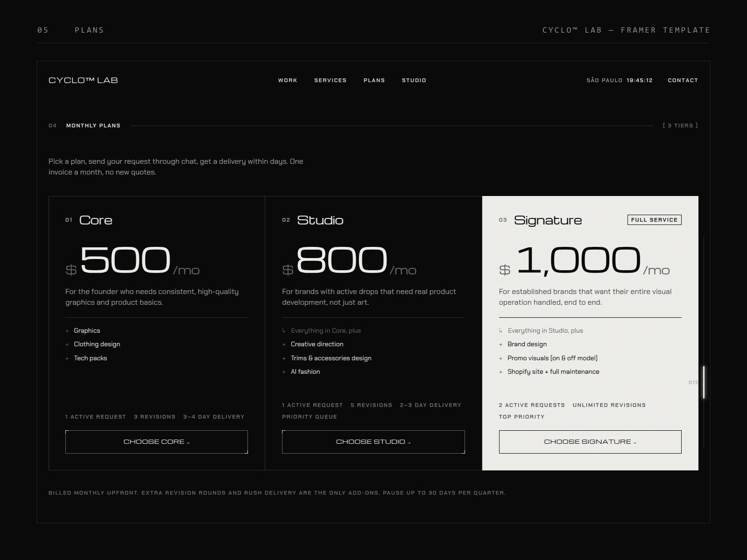Click the 3–4 DAY DELIVERY label

(x=214, y=417)
